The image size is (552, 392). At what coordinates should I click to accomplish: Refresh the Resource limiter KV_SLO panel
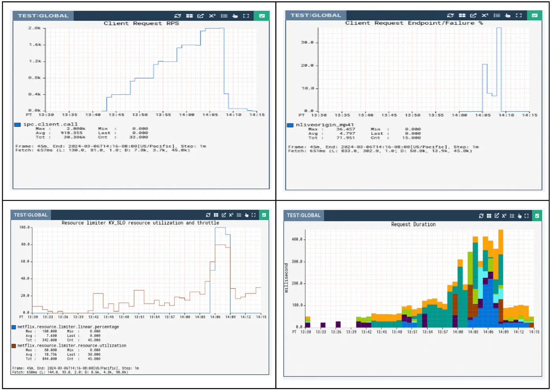[208, 215]
